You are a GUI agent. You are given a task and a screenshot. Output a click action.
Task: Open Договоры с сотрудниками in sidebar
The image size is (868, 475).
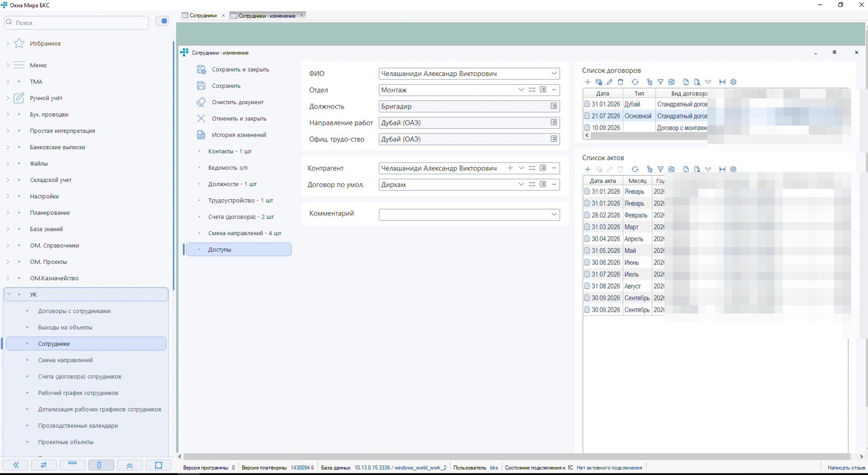point(74,311)
